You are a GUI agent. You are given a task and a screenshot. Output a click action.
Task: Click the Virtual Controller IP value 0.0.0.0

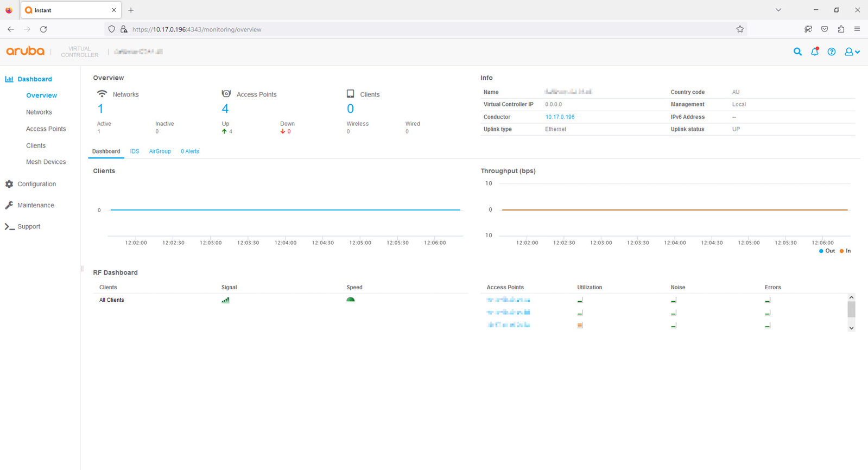(554, 104)
